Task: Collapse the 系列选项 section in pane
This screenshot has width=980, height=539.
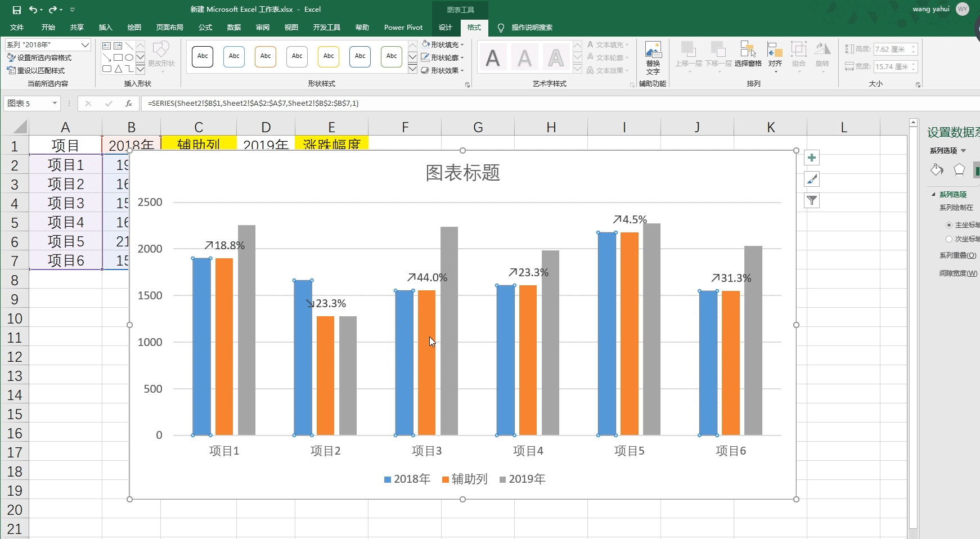Action: click(934, 195)
